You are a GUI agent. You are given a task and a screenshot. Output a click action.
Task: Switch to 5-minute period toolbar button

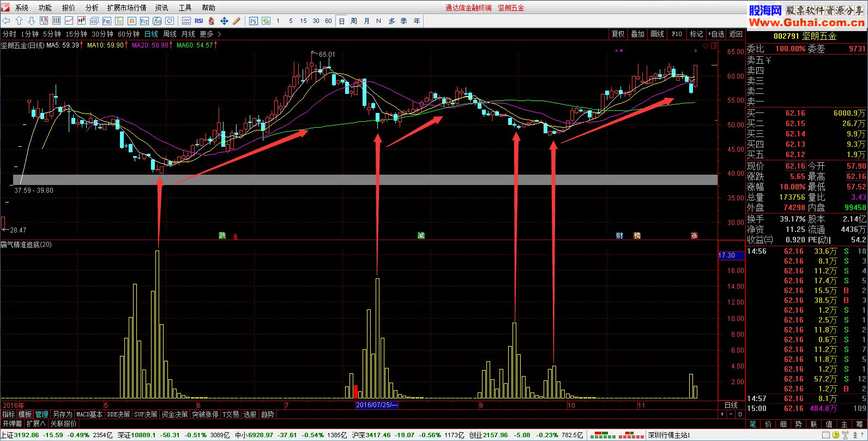coord(291,21)
